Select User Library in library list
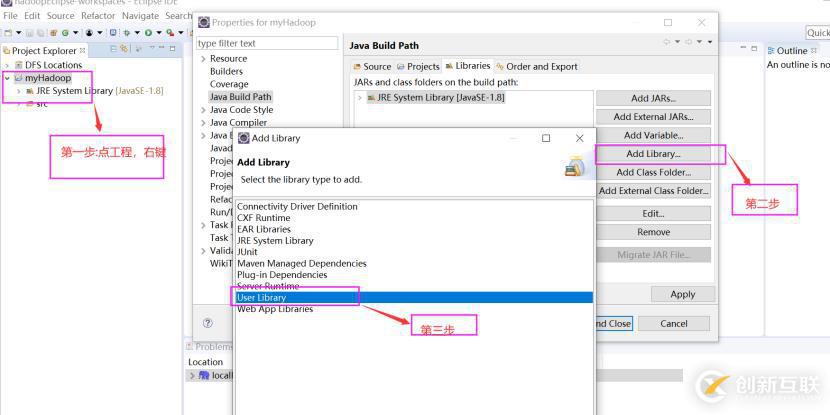This screenshot has width=830, height=415. 414,297
